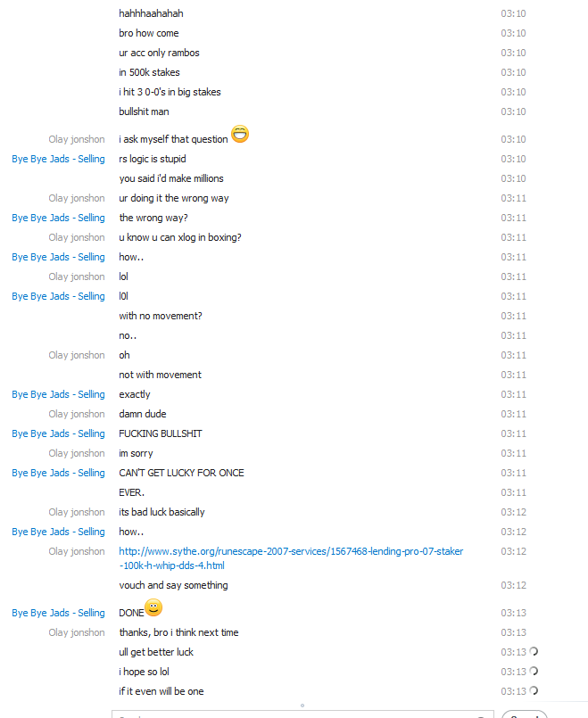
Task: Click the 03:12 timestamp beside the sythe link
Action: pyautogui.click(x=513, y=551)
